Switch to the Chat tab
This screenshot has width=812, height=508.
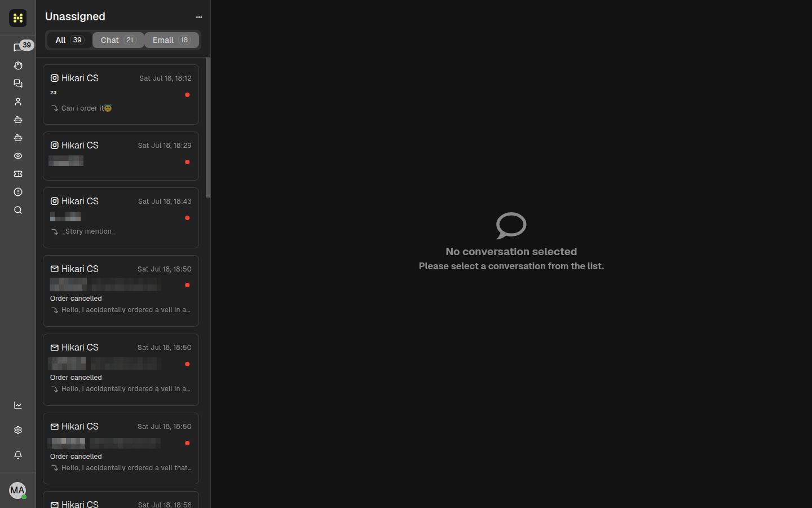pos(118,40)
